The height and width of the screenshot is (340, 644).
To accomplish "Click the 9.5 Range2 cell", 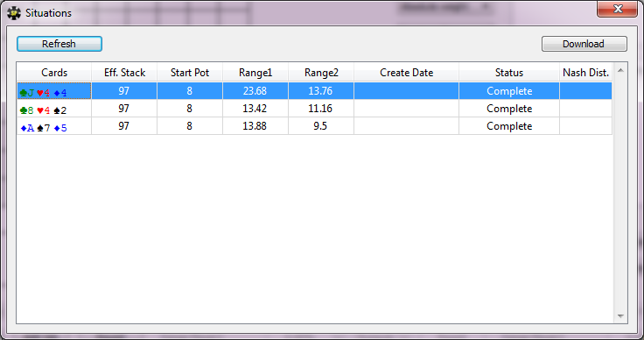I will point(320,126).
